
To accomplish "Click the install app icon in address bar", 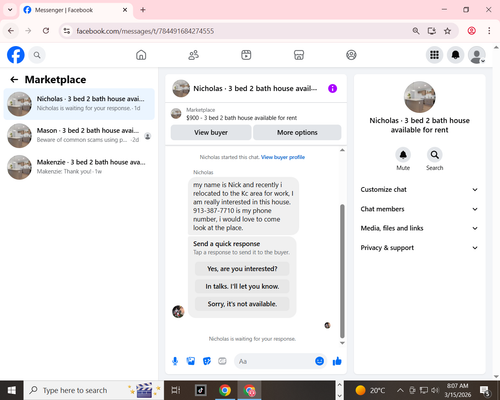I will point(432,31).
